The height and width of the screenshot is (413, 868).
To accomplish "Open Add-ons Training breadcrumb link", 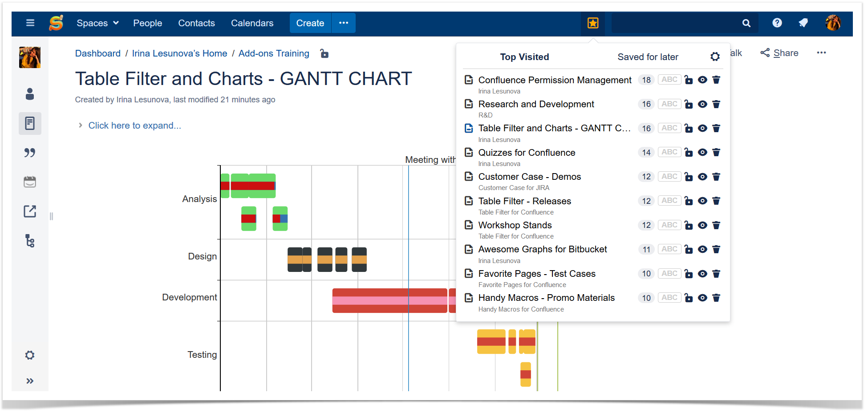I will pyautogui.click(x=274, y=53).
